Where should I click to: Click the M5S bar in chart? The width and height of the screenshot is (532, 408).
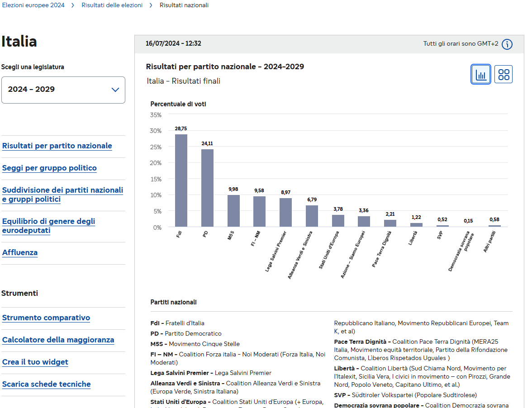tap(233, 211)
